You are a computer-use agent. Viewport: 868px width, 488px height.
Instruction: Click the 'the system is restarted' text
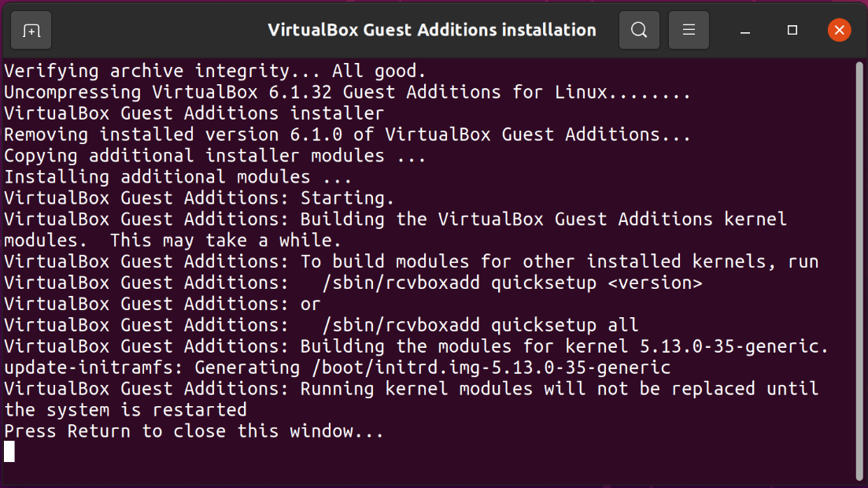coord(126,409)
